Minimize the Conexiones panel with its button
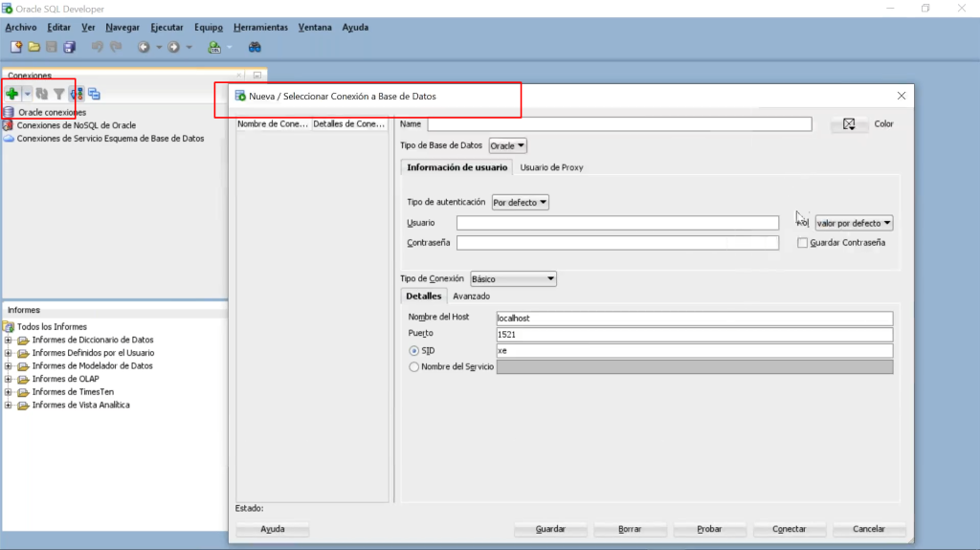 (x=256, y=75)
